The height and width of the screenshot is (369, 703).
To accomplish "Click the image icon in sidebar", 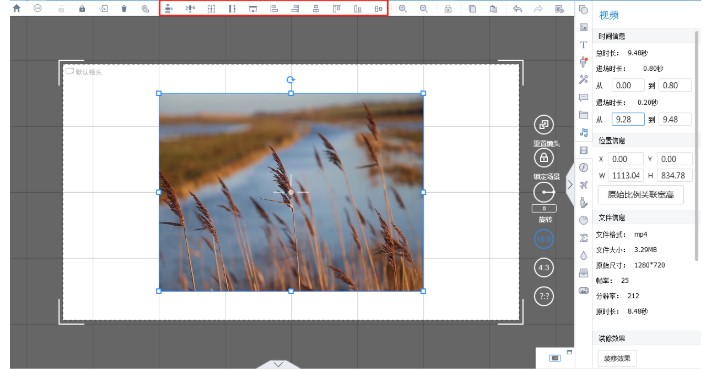I will pyautogui.click(x=583, y=27).
